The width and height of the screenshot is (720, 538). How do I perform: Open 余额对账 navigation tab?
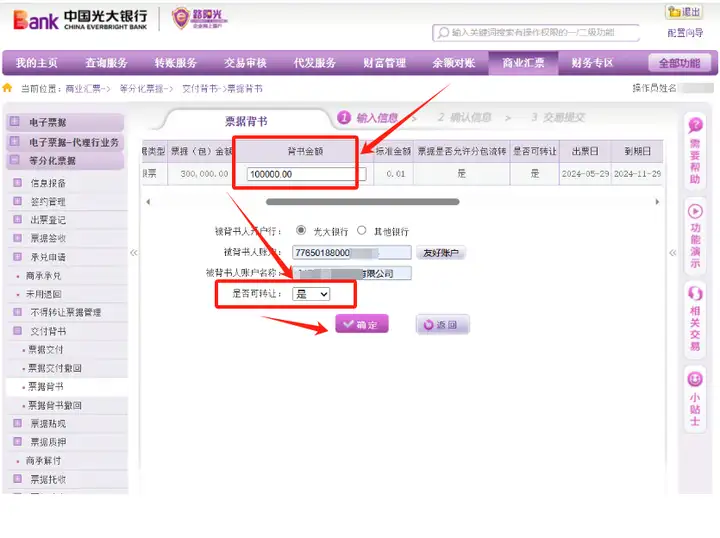pyautogui.click(x=454, y=63)
